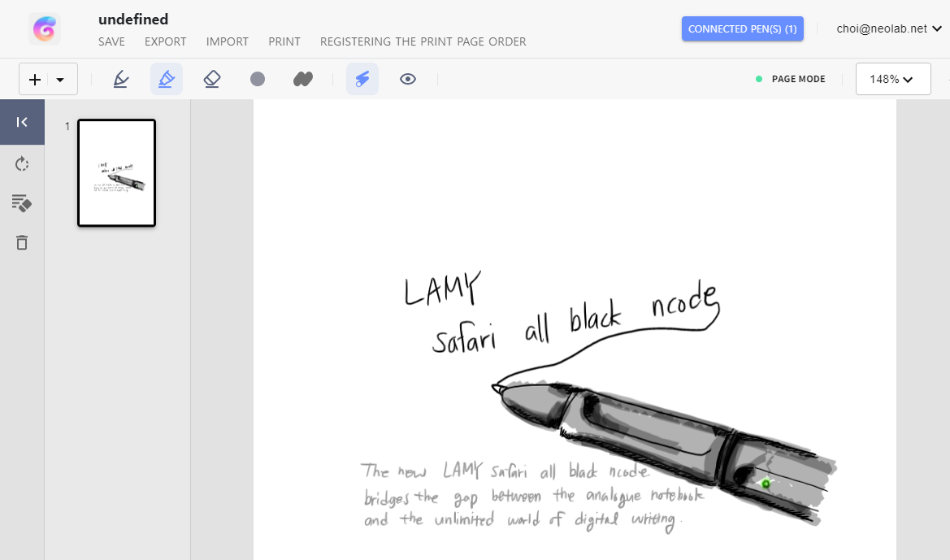Select the eraser tool

211,79
